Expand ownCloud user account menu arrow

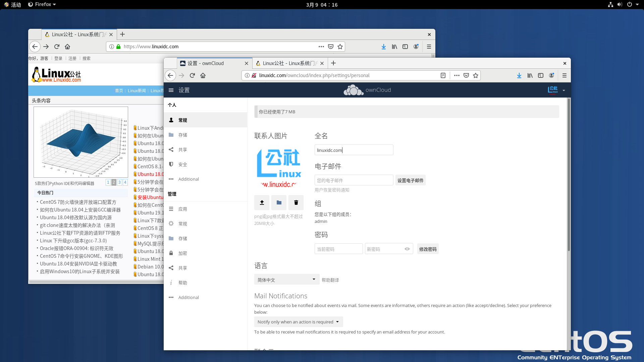pyautogui.click(x=564, y=90)
